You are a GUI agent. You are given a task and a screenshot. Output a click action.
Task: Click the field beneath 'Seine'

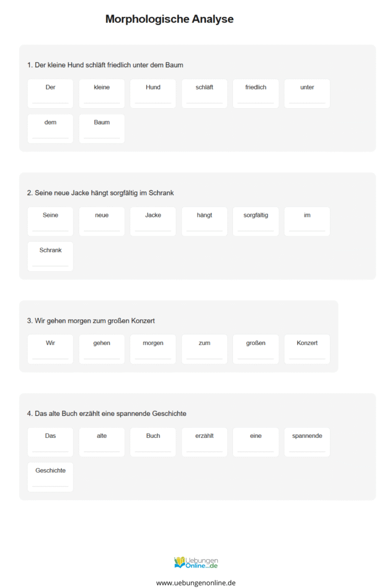pos(50,227)
